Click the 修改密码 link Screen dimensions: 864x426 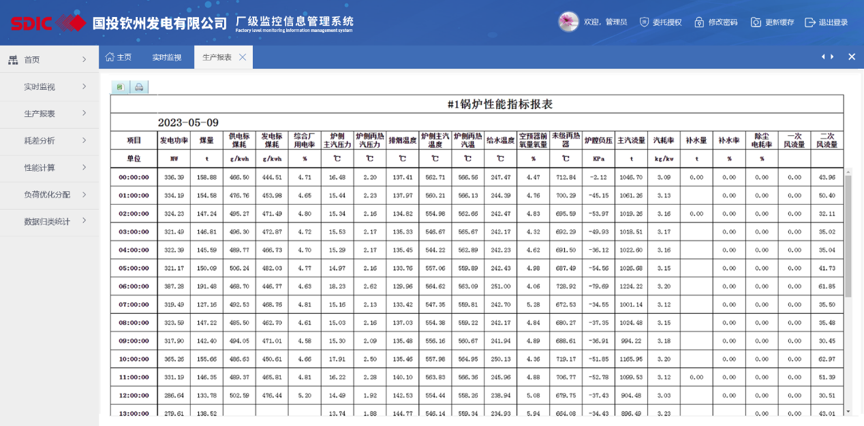[x=723, y=23]
